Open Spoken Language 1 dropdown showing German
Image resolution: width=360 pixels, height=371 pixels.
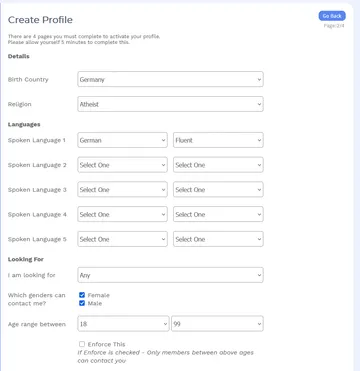coord(122,140)
